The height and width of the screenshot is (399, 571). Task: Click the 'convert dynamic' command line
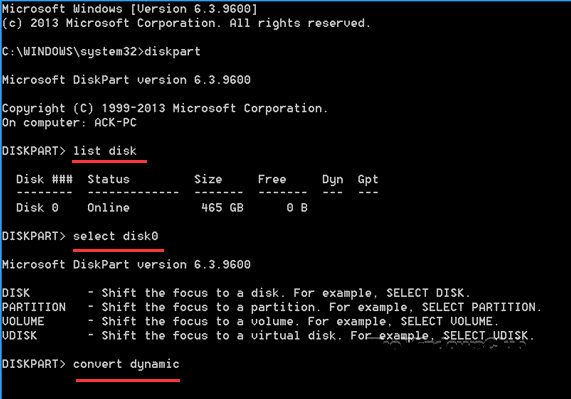(x=126, y=364)
